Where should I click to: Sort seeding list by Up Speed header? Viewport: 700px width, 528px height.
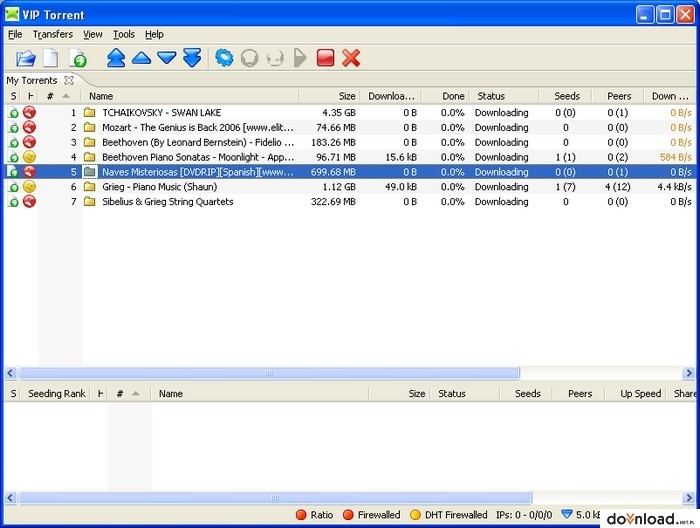pyautogui.click(x=637, y=393)
